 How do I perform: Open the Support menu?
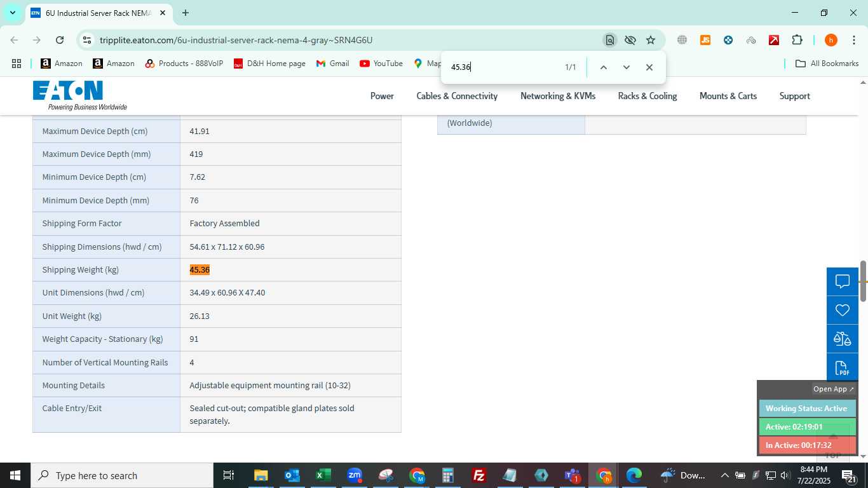[794, 96]
